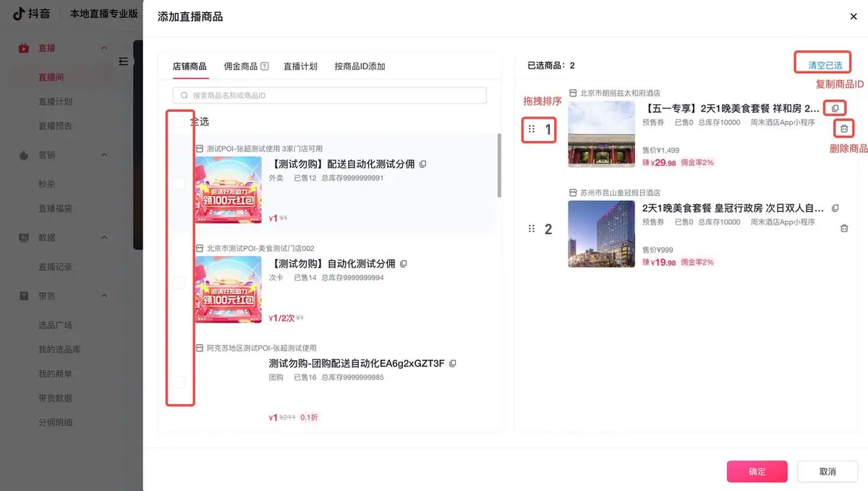Click the title 团购配送自动化EA6g2xGZT3F
Image resolution: width=868 pixels, height=491 pixels.
357,363
